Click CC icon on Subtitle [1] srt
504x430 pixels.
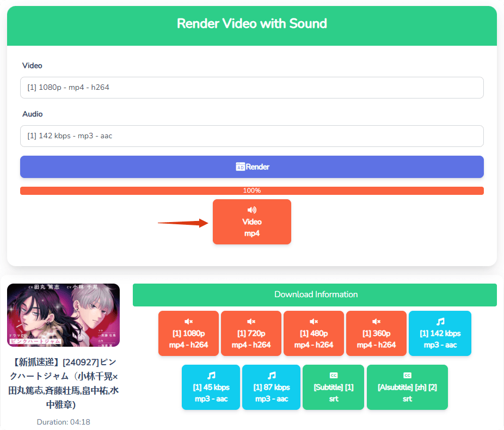coord(334,376)
